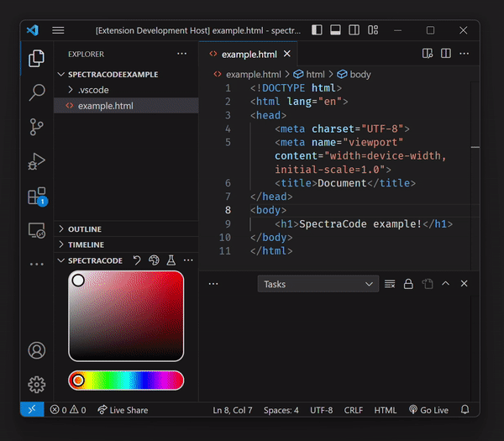Viewport: 504px width, 441px height.
Task: Click Ln 8, Col 7 cursor position
Action: pyautogui.click(x=233, y=410)
